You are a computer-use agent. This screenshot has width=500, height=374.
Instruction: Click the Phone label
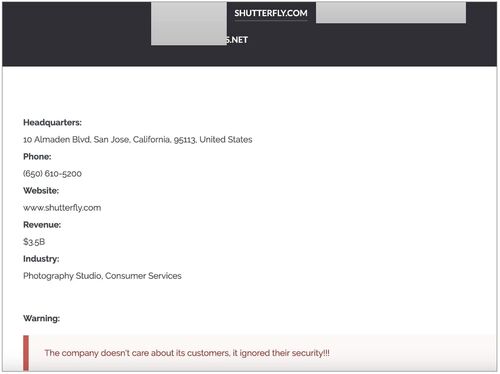(x=37, y=157)
